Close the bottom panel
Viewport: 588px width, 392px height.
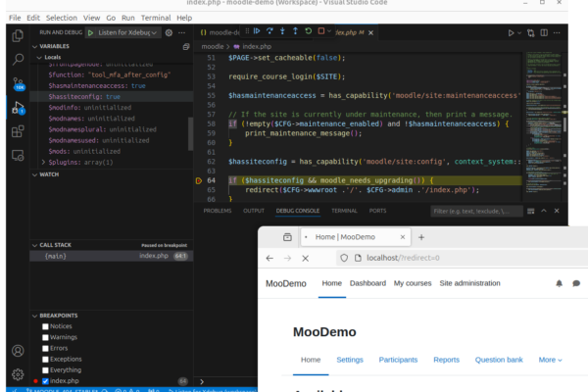(557, 211)
